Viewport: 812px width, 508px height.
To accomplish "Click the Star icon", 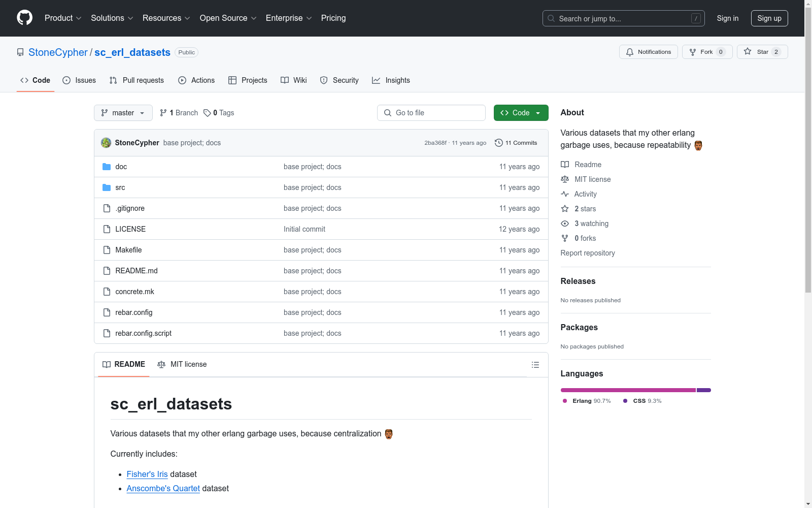I will 748,51.
